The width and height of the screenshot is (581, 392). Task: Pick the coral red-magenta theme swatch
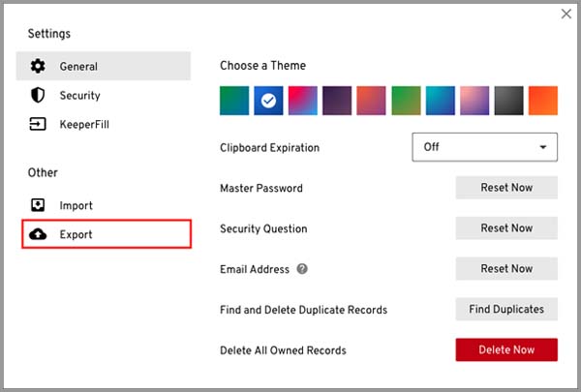click(371, 101)
